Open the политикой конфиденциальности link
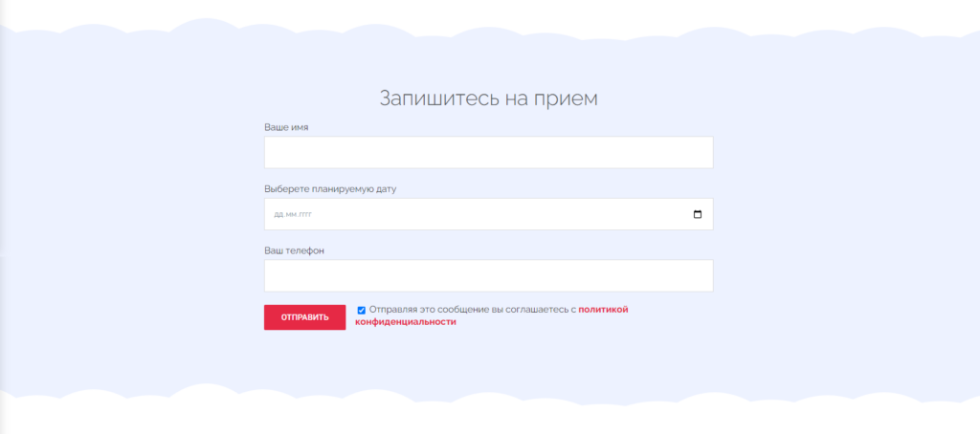Viewport: 980px width, 434px height. pos(603,310)
